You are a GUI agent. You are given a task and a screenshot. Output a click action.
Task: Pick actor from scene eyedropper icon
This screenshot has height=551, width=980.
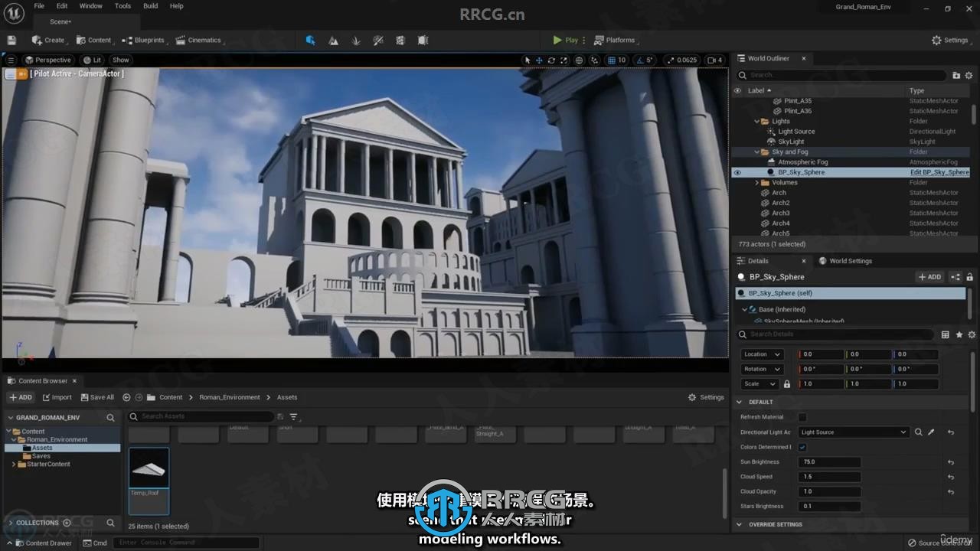pyautogui.click(x=931, y=432)
